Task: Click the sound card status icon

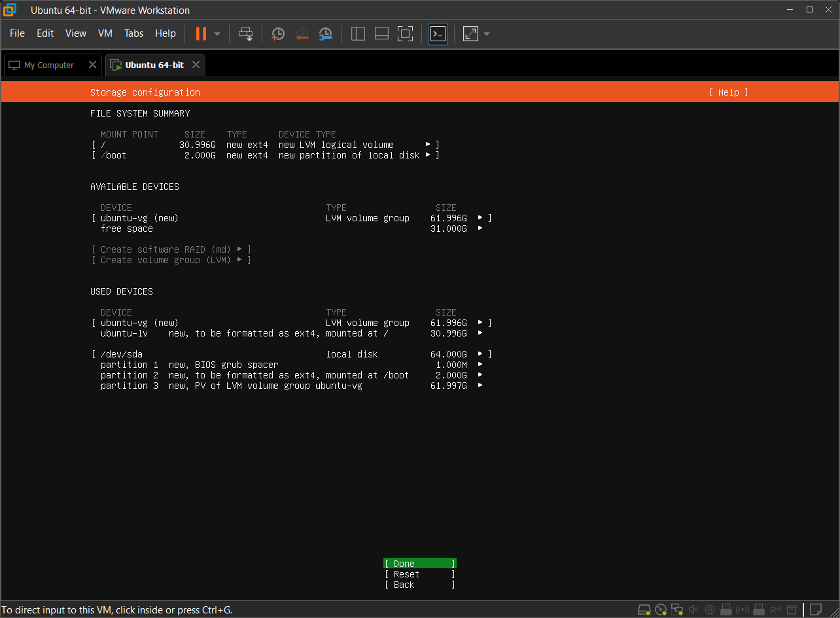Action: (693, 609)
